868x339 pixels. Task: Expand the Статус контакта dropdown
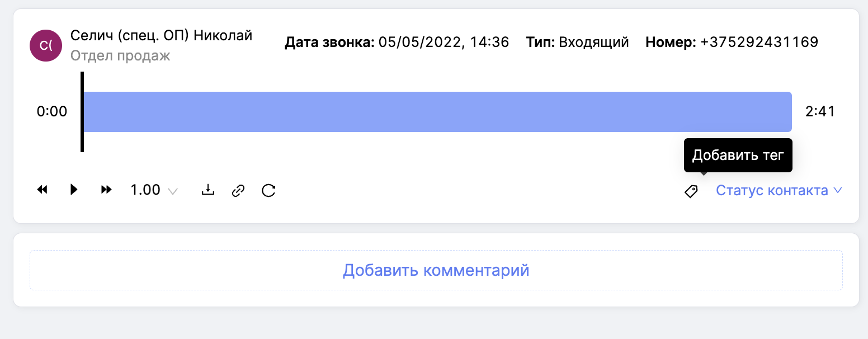779,191
